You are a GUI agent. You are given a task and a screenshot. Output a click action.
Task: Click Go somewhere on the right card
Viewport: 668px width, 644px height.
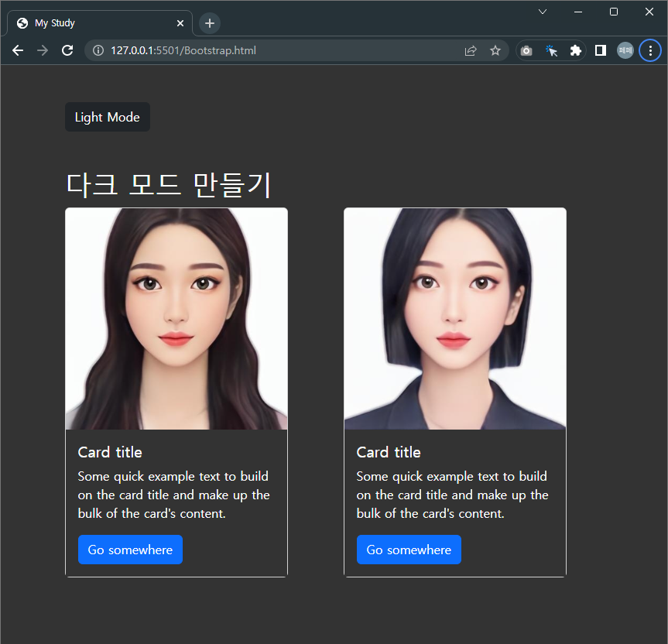click(x=409, y=550)
